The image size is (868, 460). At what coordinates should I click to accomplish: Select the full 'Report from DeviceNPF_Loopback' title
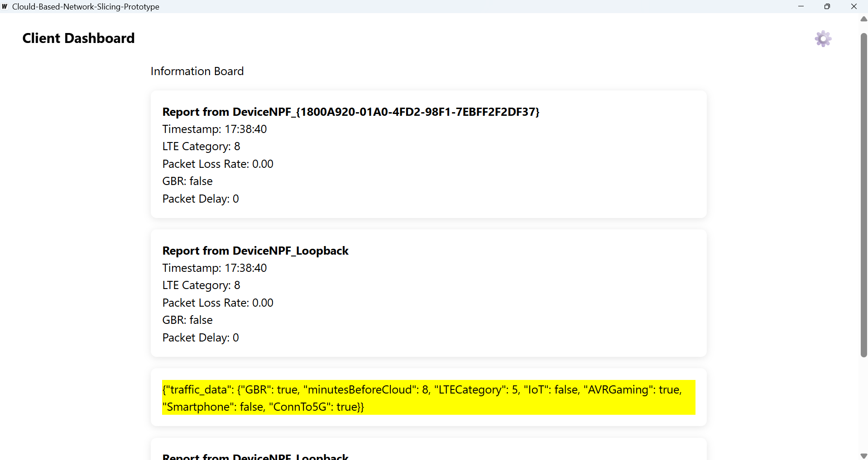pos(255,251)
